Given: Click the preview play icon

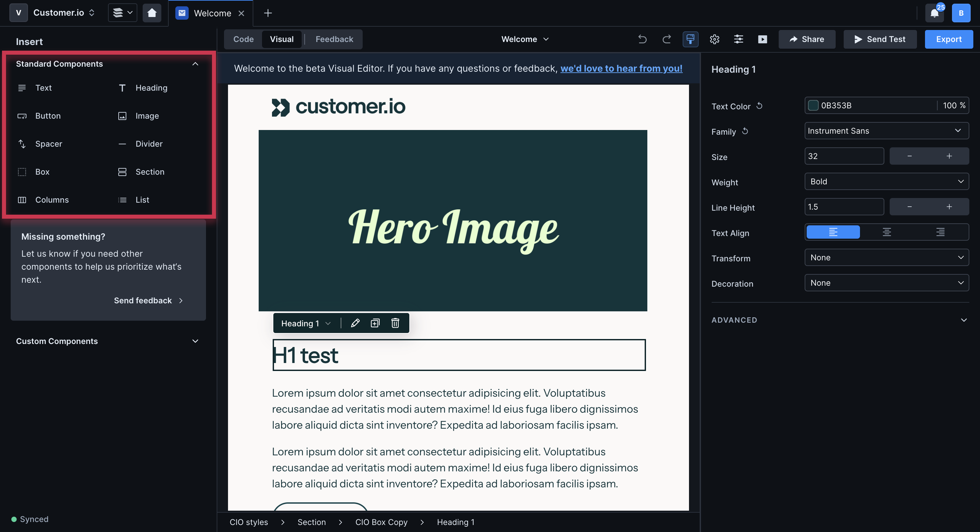Looking at the screenshot, I should pos(762,39).
